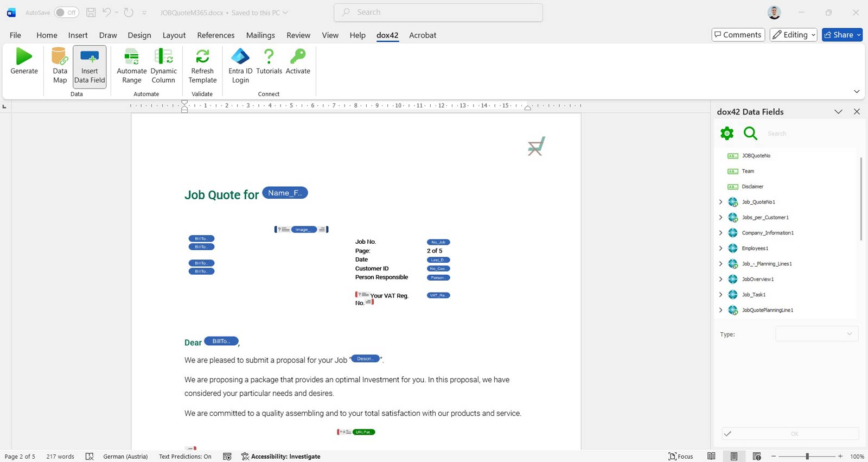Expand Job_Task1 node

[720, 295]
